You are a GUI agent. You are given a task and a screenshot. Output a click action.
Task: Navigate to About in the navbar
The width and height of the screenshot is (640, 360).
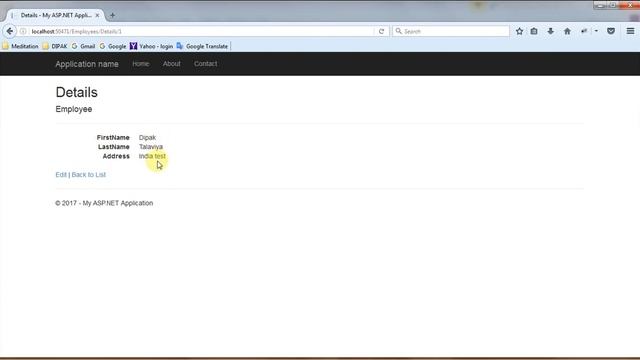click(x=171, y=64)
